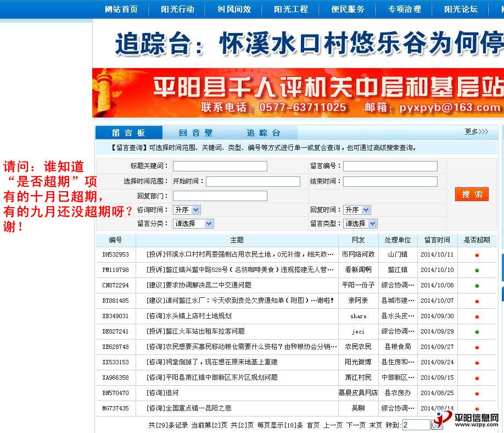The image size is (504, 433).
Task: Open the 网站首页 nav item
Action: [x=121, y=9]
